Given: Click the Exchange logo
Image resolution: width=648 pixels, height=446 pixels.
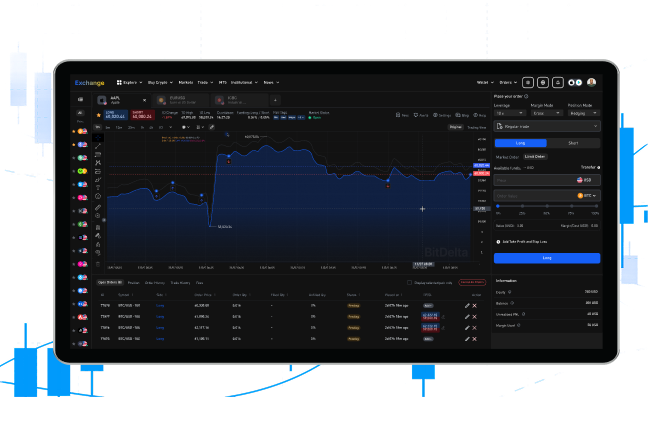Looking at the screenshot, I should point(89,83).
